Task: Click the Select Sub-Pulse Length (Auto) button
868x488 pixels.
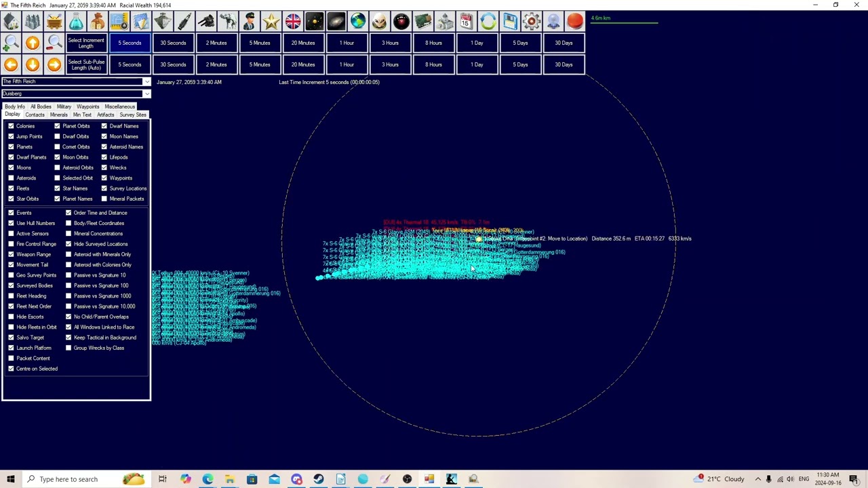Action: point(86,64)
